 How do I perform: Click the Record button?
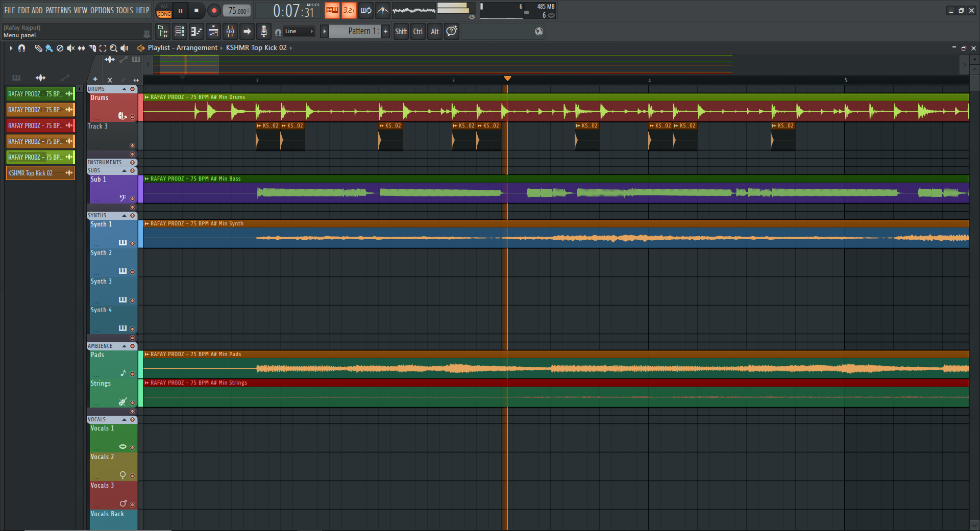214,10
